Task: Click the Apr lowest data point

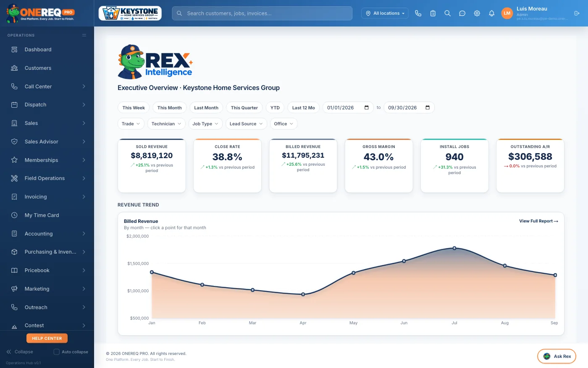Action: 303,294
